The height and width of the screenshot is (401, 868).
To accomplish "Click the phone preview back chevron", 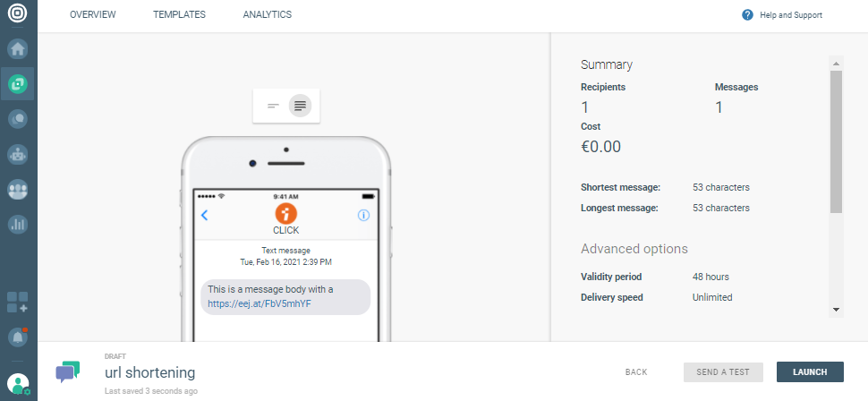I will [204, 215].
